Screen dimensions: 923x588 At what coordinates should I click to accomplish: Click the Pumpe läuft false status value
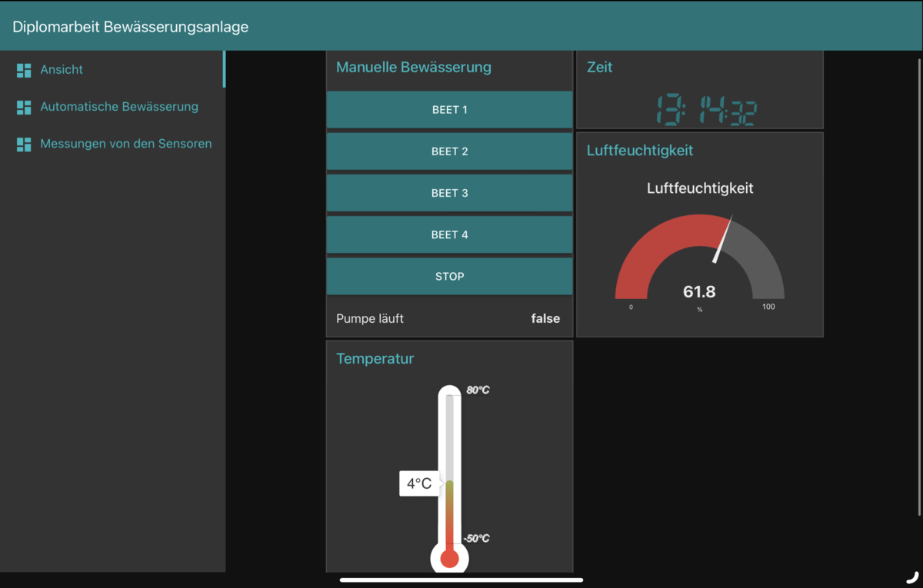tap(545, 318)
